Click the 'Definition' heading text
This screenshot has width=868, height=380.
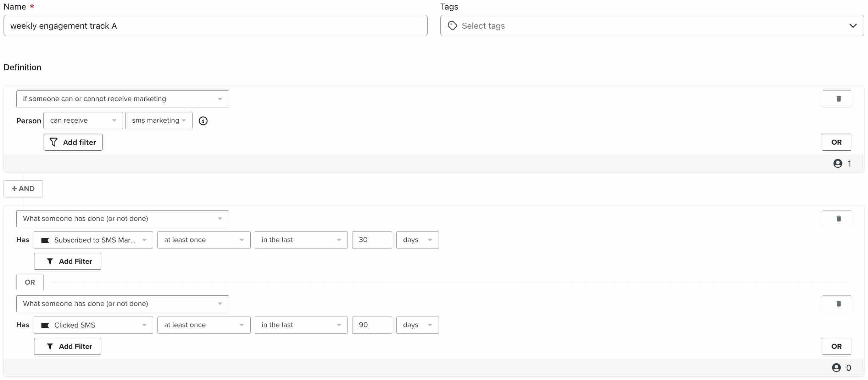click(22, 67)
